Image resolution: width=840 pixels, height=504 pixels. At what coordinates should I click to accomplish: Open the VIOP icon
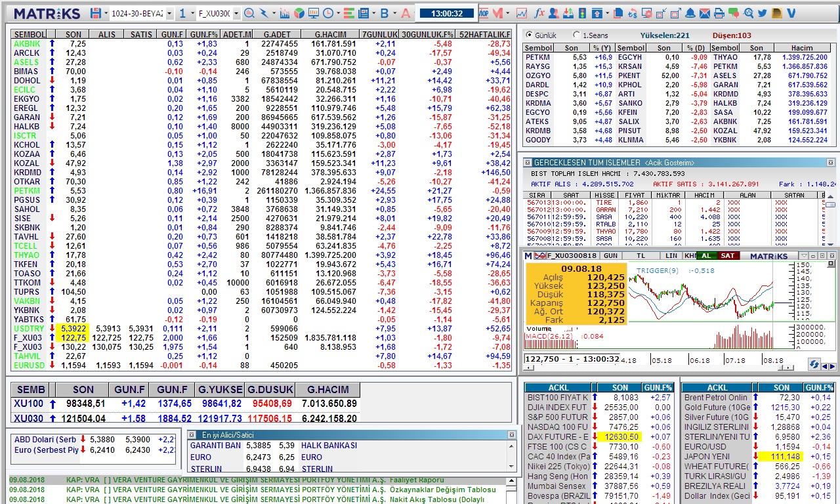point(483,13)
